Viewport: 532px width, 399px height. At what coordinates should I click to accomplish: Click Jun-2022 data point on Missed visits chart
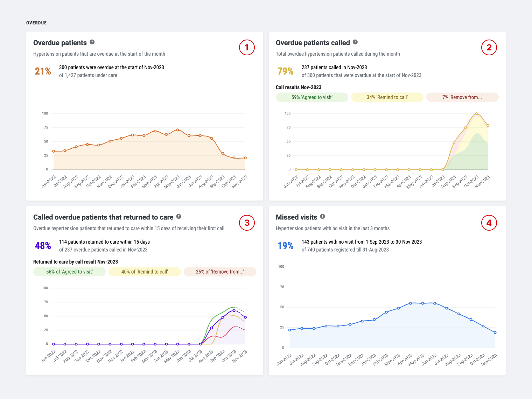[x=290, y=330]
